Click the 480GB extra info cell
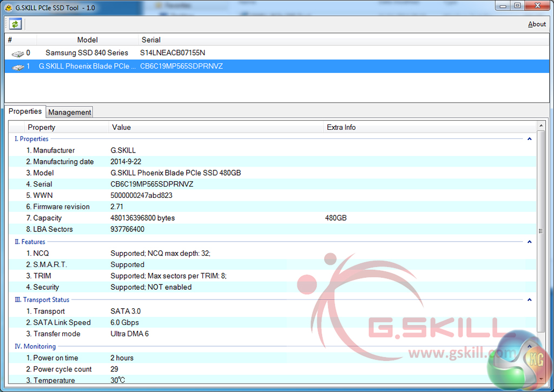The width and height of the screenshot is (554, 392). pyautogui.click(x=335, y=218)
